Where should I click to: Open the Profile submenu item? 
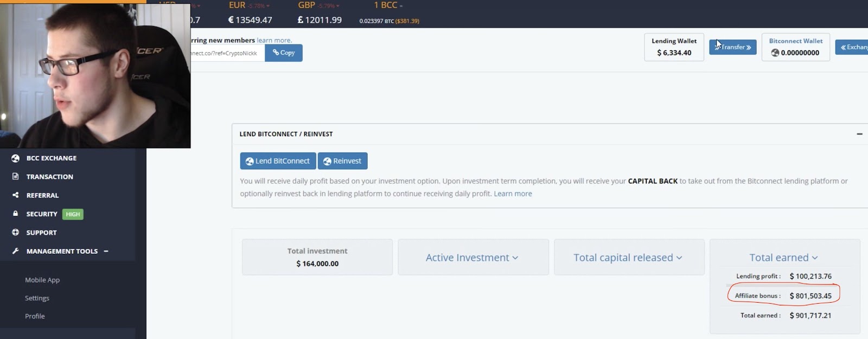[x=35, y=316]
